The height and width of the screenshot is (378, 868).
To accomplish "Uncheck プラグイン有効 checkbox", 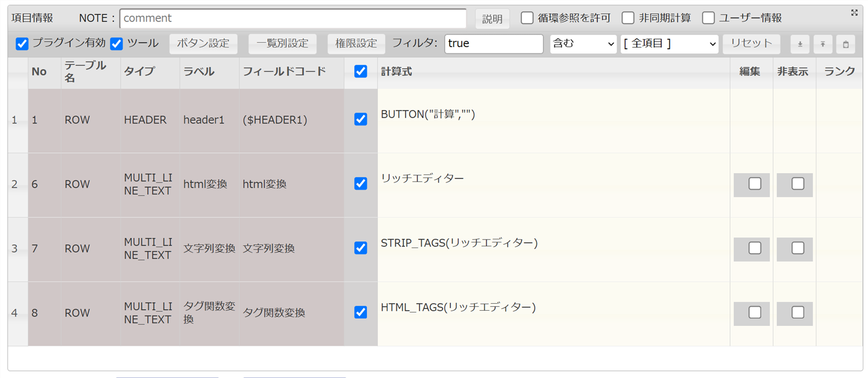I will pyautogui.click(x=22, y=43).
